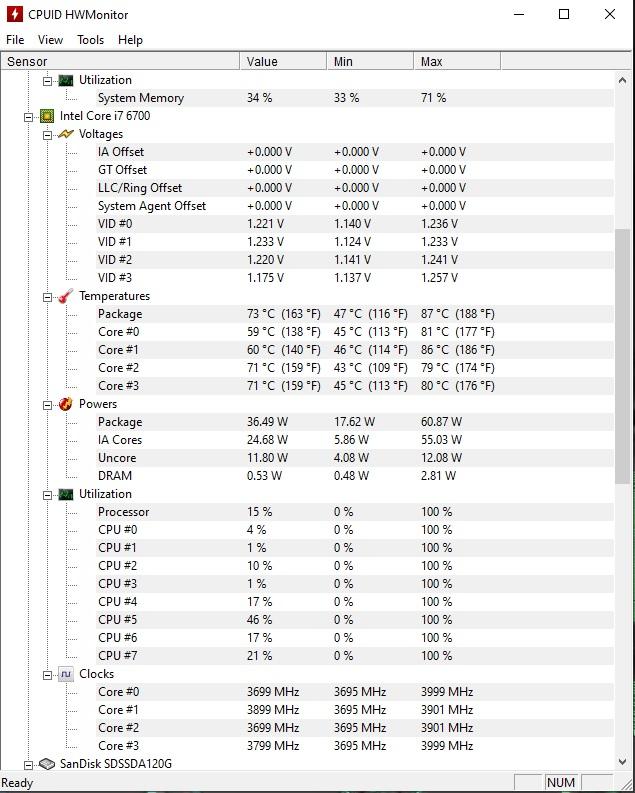Collapse the Voltages section

pyautogui.click(x=48, y=135)
